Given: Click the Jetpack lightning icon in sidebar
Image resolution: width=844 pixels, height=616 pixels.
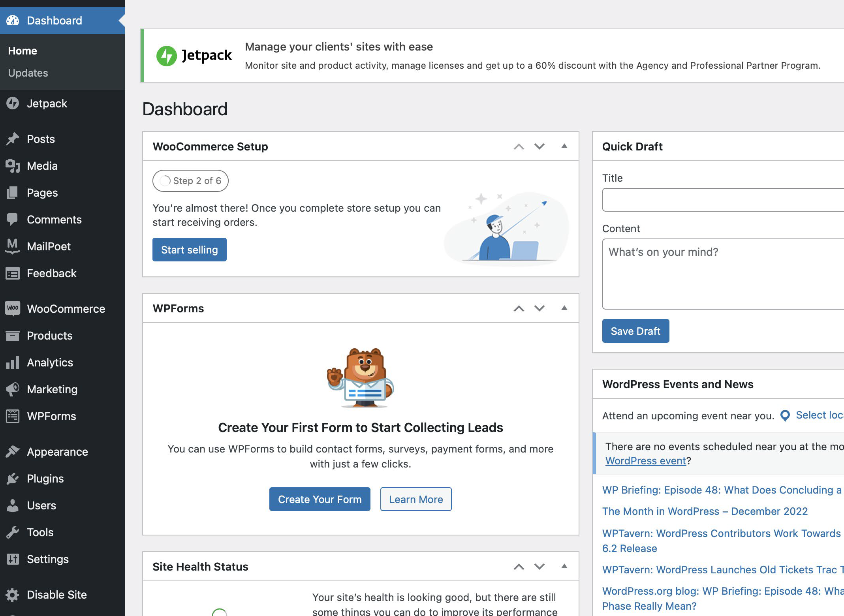Looking at the screenshot, I should [13, 103].
